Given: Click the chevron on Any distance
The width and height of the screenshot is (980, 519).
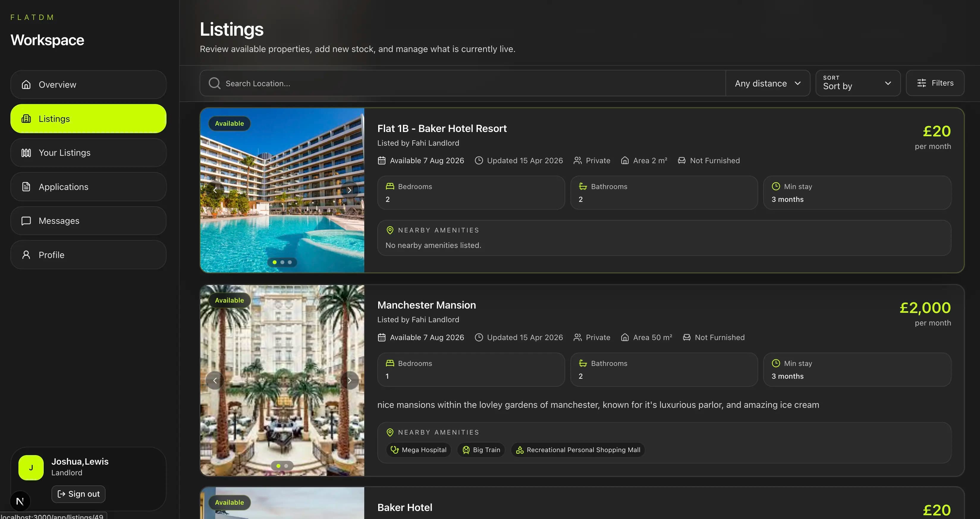Looking at the screenshot, I should click(798, 83).
